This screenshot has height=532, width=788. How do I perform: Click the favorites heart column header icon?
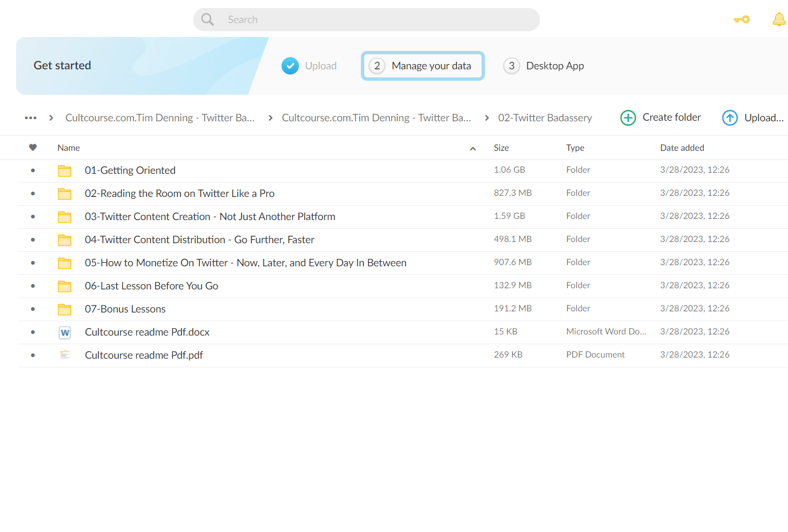pyautogui.click(x=33, y=148)
